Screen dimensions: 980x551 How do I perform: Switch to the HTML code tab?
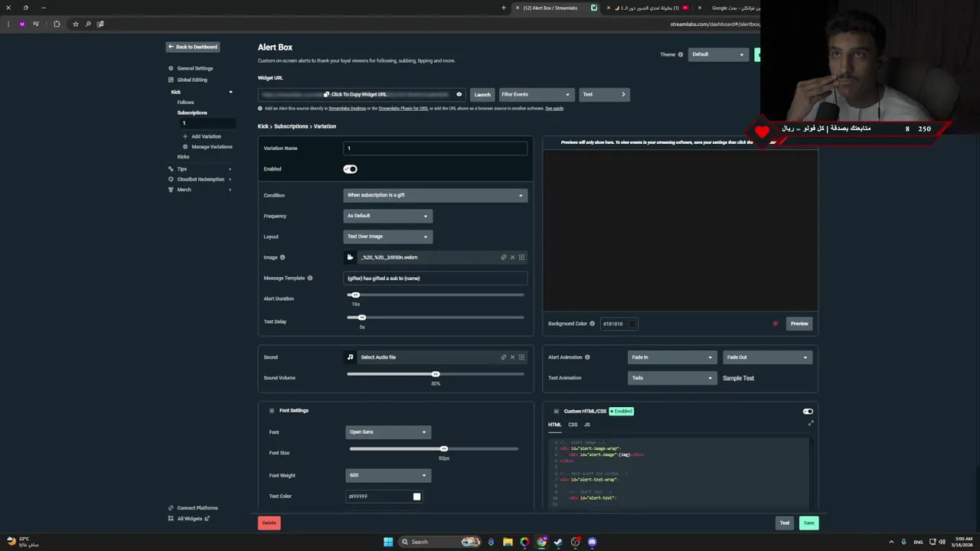coord(554,425)
